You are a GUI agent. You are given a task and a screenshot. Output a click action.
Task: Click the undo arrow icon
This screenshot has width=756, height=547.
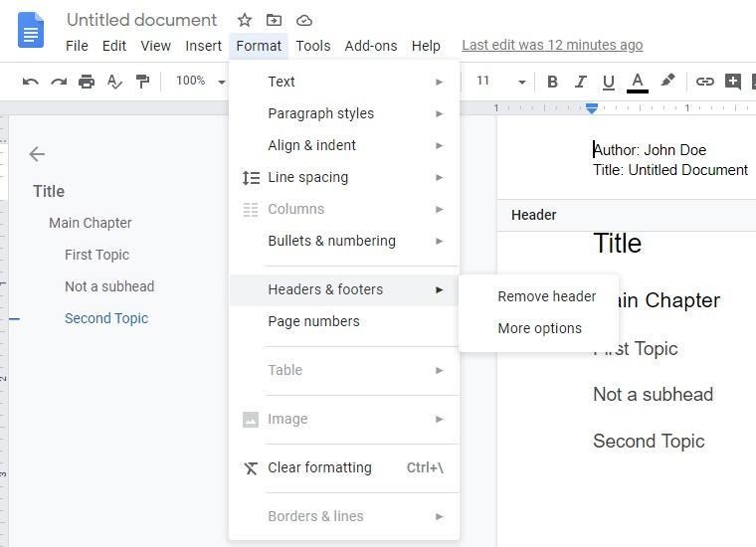pyautogui.click(x=31, y=82)
